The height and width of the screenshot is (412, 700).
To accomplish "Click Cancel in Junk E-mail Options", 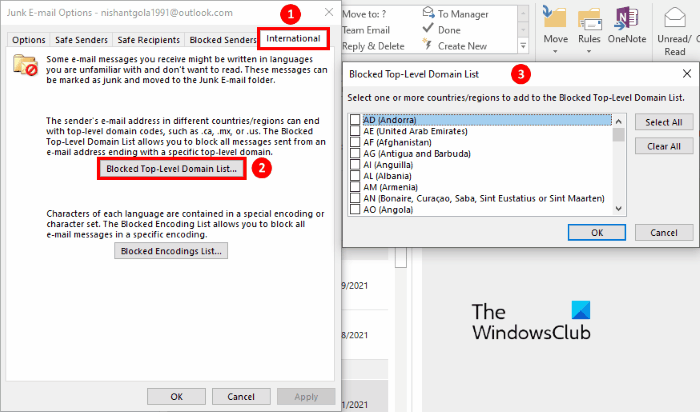I will (241, 396).
